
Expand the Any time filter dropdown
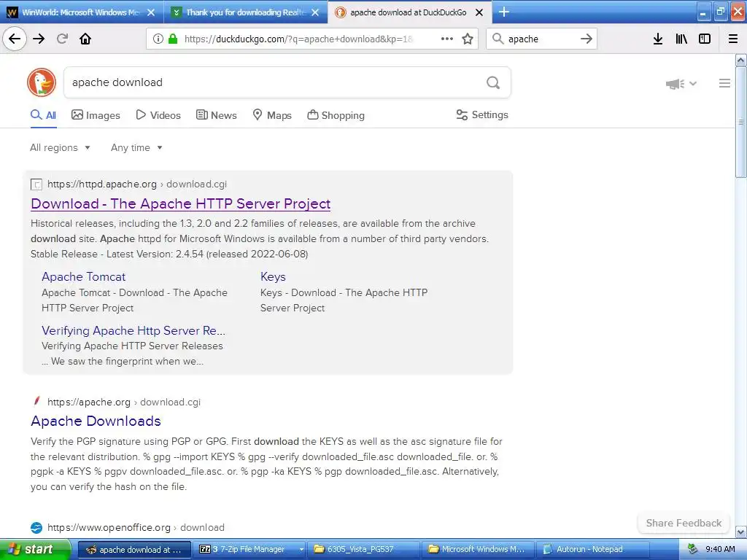pyautogui.click(x=136, y=147)
